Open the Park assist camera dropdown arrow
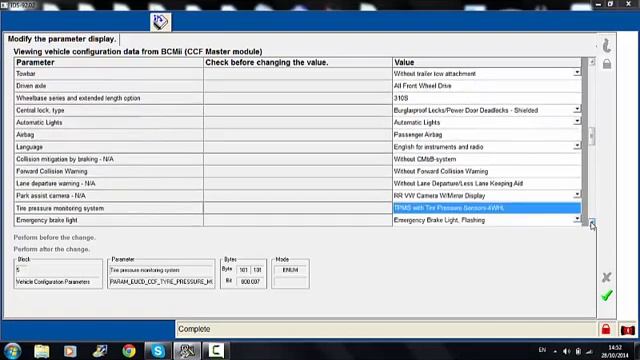 (577, 195)
